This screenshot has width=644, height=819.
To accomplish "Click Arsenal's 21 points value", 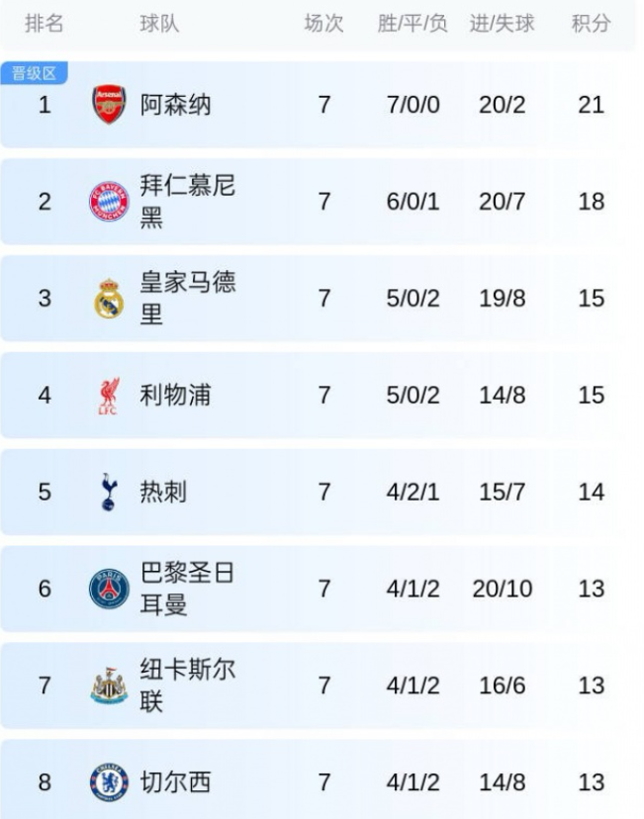I will click(591, 105).
